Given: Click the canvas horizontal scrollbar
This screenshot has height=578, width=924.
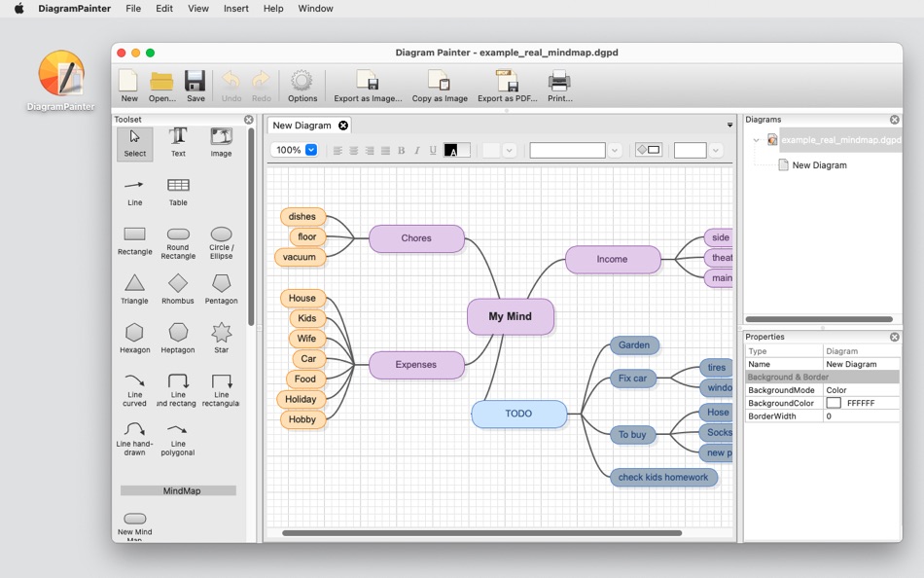Looking at the screenshot, I should click(481, 533).
